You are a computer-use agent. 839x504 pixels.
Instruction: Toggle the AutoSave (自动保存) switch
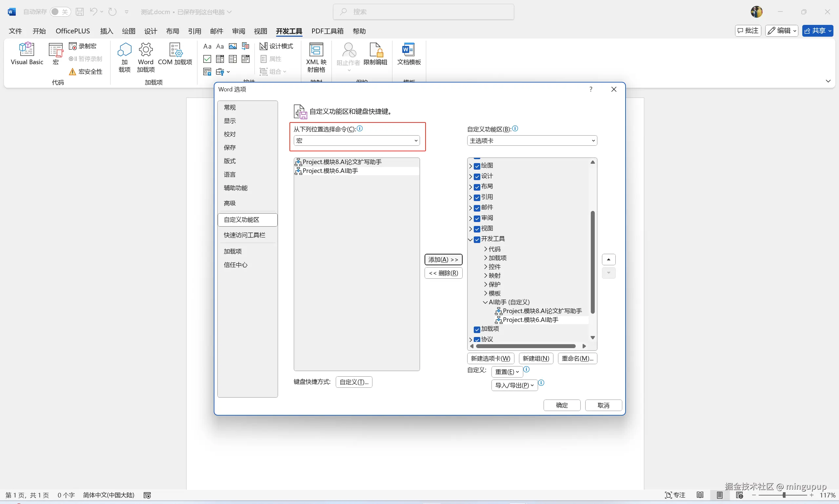pos(60,12)
